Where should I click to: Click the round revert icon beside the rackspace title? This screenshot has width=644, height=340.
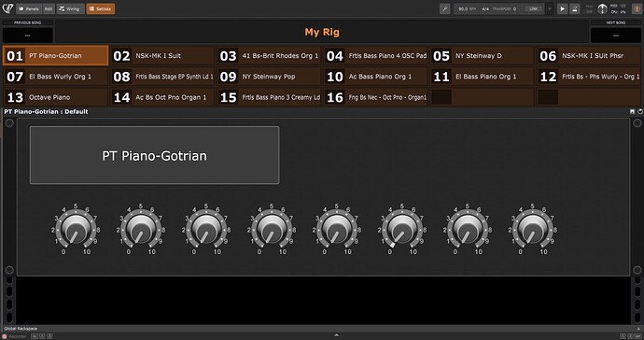(x=640, y=111)
